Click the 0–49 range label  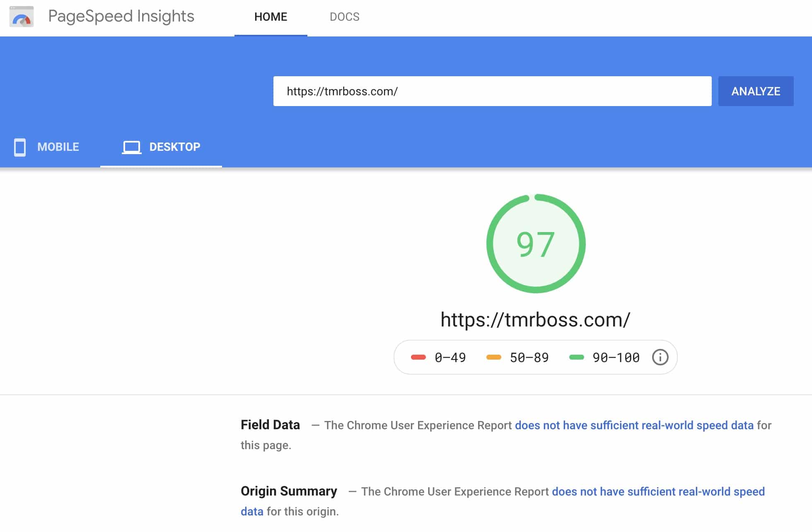450,358
